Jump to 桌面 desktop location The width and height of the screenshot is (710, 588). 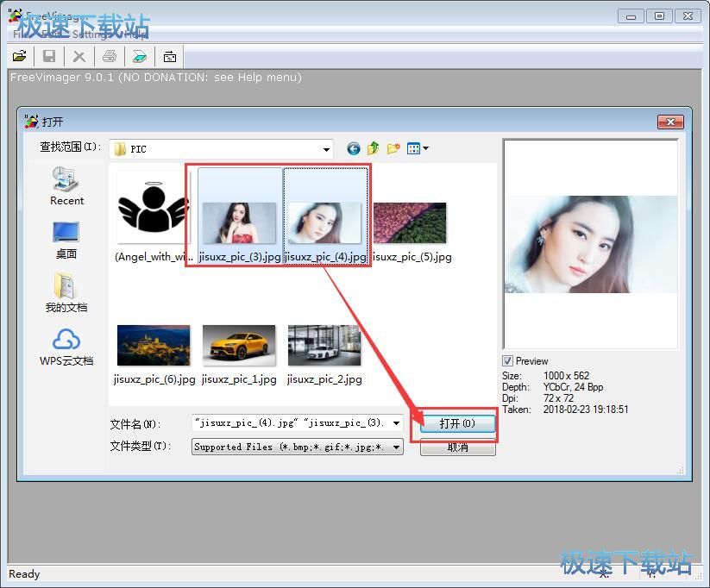click(x=66, y=239)
